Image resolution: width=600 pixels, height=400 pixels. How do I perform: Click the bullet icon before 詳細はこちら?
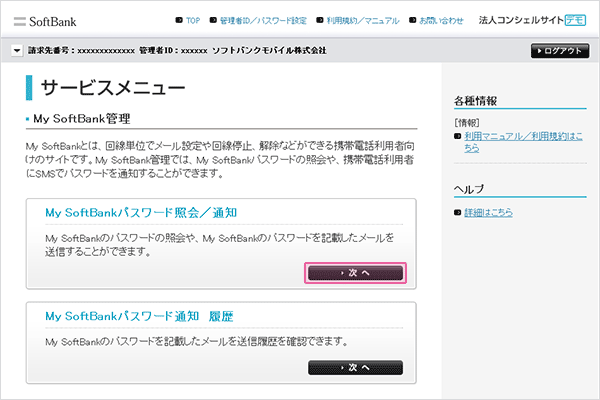tap(457, 212)
